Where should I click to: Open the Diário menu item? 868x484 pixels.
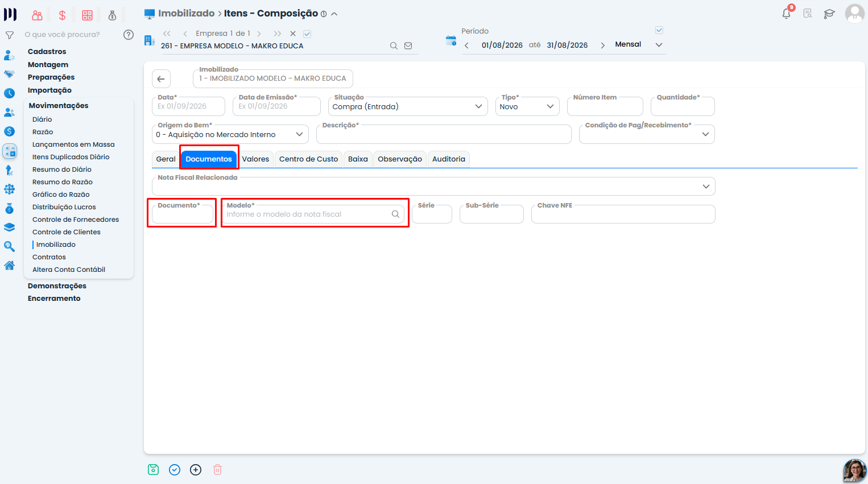pos(42,119)
